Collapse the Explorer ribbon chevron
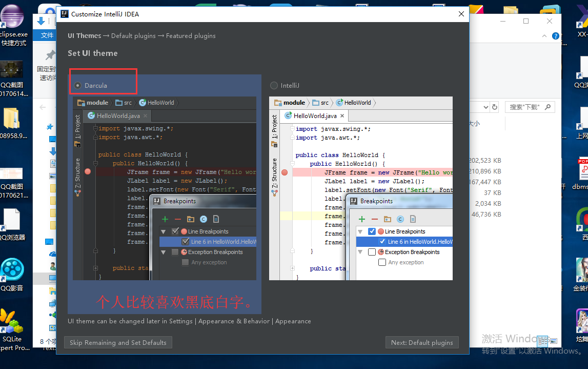 (x=544, y=36)
